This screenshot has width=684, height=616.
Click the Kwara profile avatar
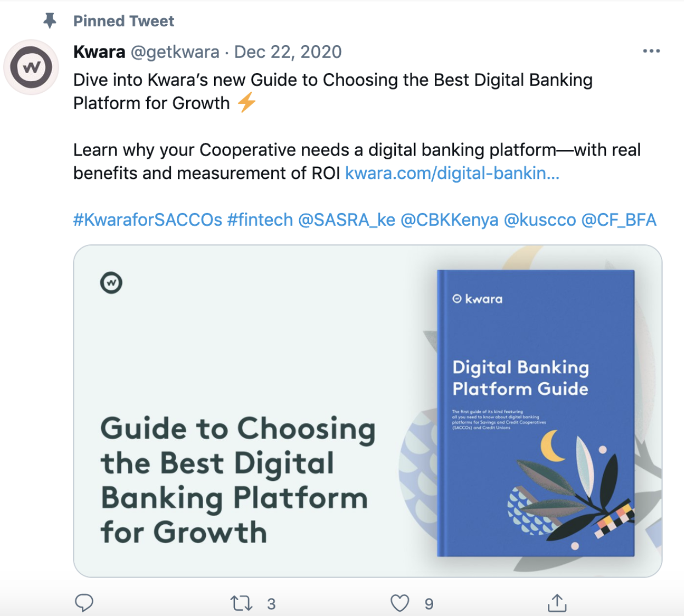[31, 68]
